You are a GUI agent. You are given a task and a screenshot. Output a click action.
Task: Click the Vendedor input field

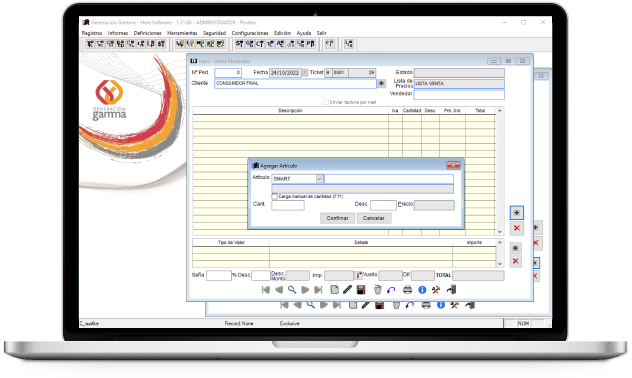(x=459, y=94)
